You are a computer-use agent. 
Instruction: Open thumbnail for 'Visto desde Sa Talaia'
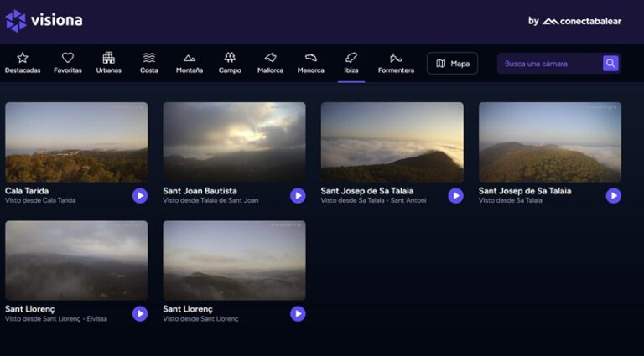coord(550,142)
